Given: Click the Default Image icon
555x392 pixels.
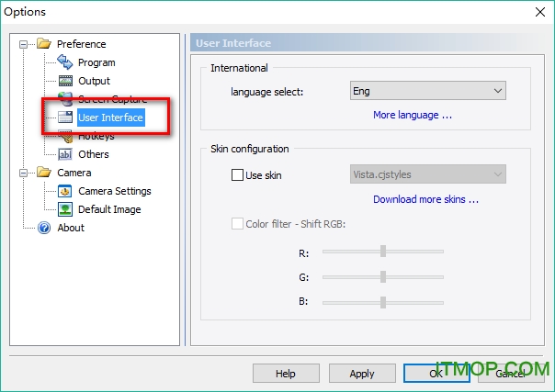Looking at the screenshot, I should [x=64, y=209].
